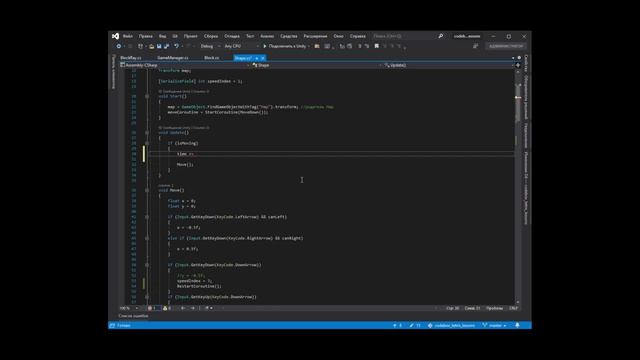Open the Вид menu
Screen dimensions: 640x360
tap(162, 36)
